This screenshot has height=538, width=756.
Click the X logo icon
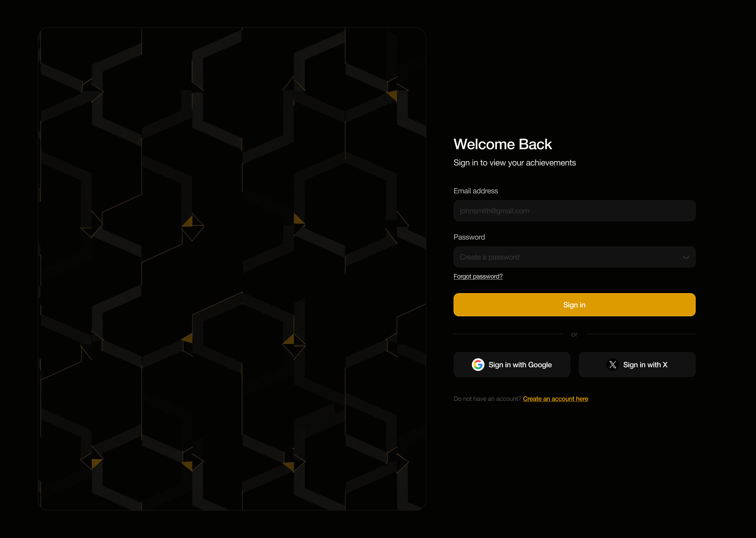(x=613, y=365)
